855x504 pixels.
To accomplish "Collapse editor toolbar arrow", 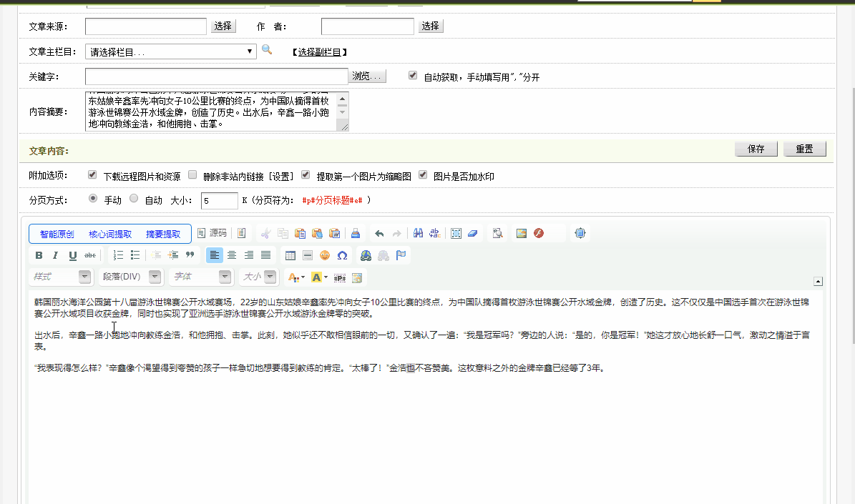I will click(818, 281).
